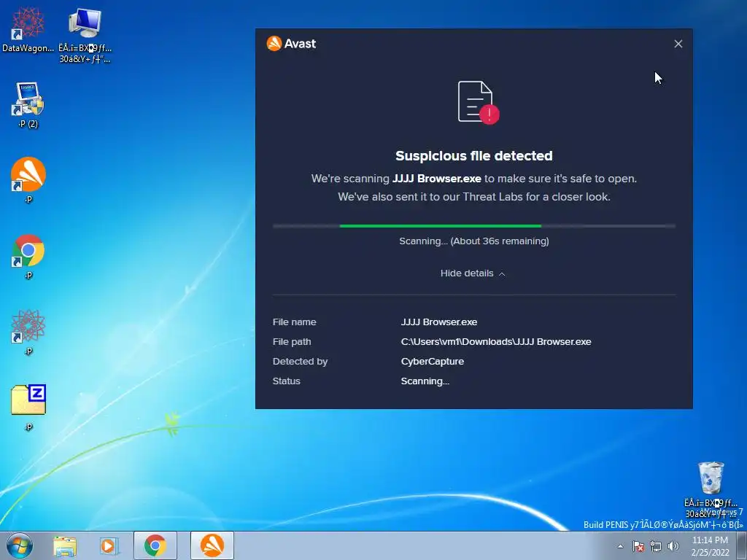The width and height of the screenshot is (747, 560).
Task: Close the Avast suspicious file dialog
Action: [678, 44]
